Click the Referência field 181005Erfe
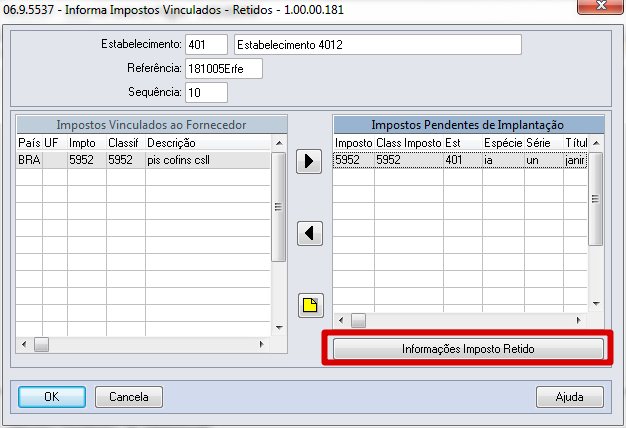This screenshot has width=626, height=428. click(224, 68)
